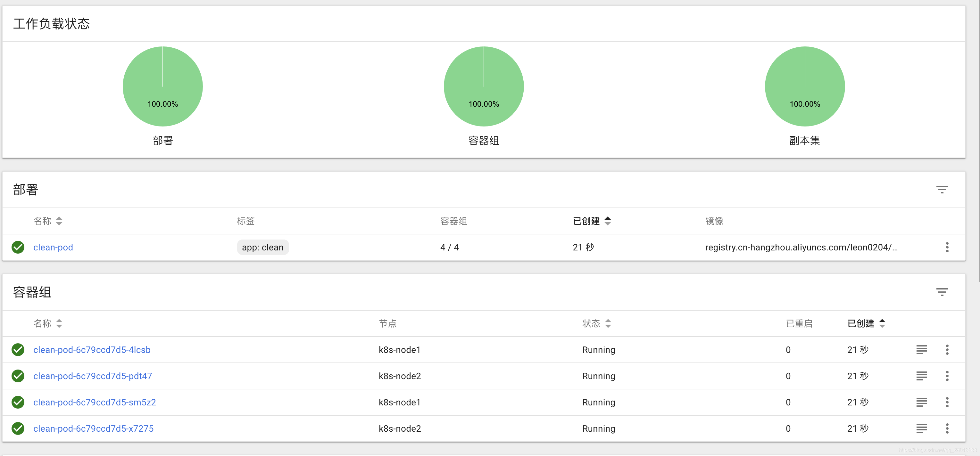Click 21 秒 age in the x7275 row
This screenshot has width=980, height=456.
[858, 428]
